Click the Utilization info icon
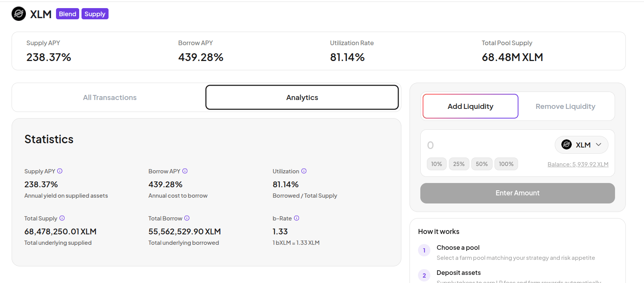The image size is (644, 283). 304,171
